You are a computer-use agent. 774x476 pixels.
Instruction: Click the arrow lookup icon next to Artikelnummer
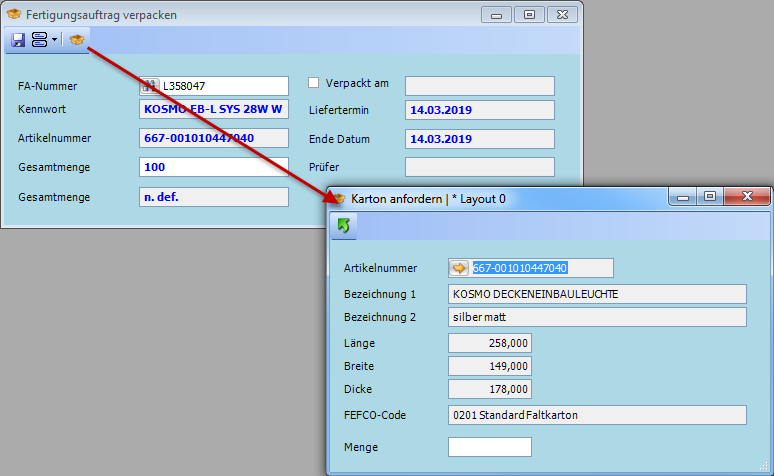(459, 268)
